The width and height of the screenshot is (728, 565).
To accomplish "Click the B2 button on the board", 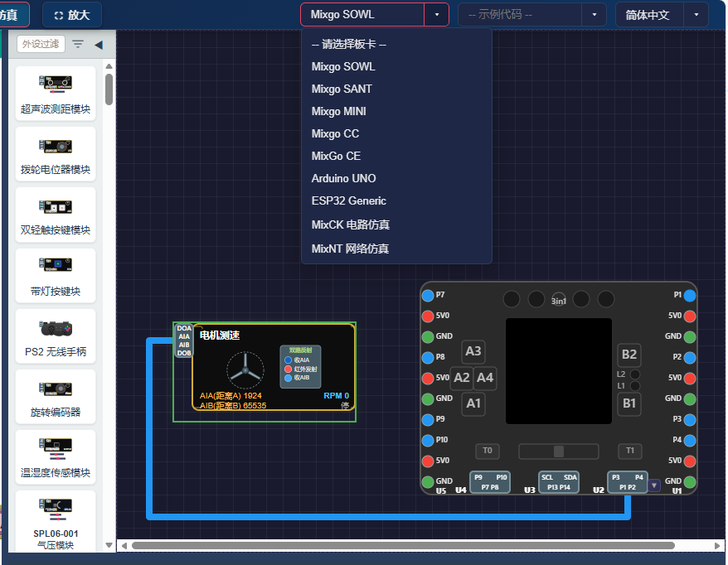I will 629,355.
